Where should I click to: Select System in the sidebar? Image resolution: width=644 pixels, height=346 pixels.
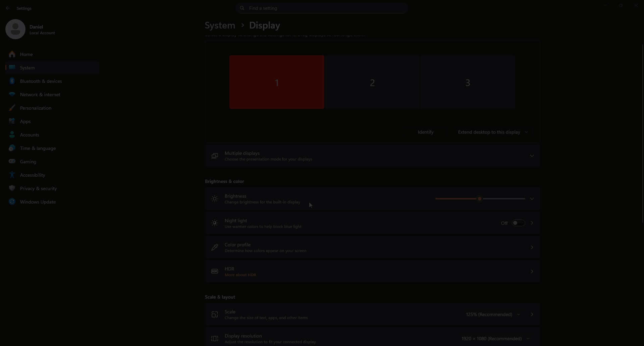pyautogui.click(x=27, y=67)
